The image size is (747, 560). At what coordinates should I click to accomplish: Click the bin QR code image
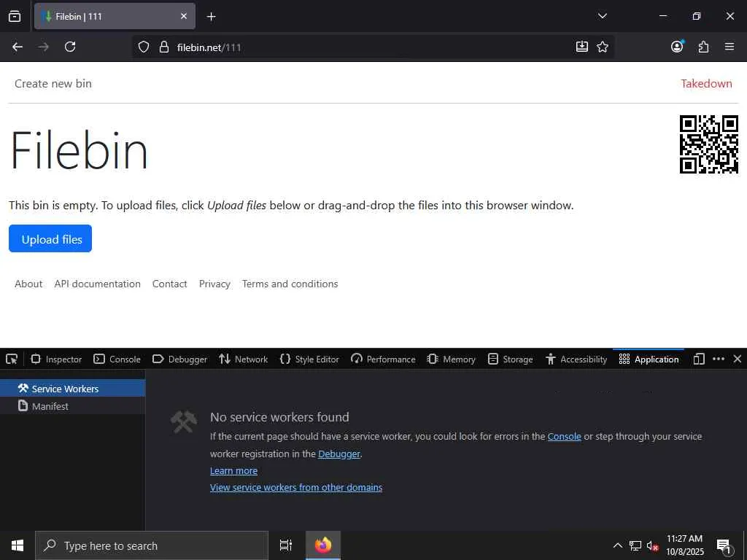(x=709, y=144)
